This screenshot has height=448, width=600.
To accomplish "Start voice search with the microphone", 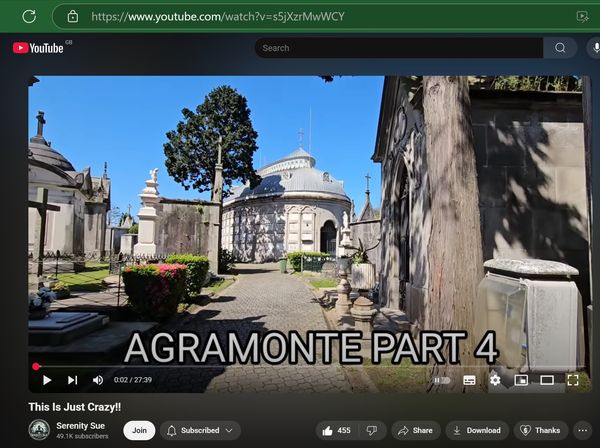I will 595,48.
